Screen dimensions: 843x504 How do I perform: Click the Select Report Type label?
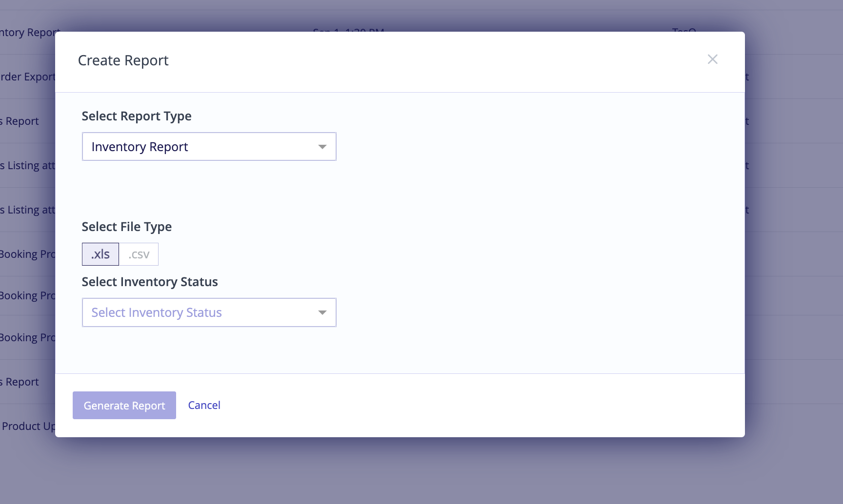pyautogui.click(x=137, y=116)
